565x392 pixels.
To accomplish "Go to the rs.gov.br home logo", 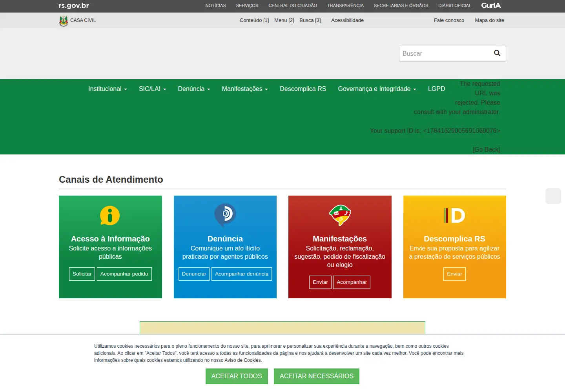I will 74,5.
